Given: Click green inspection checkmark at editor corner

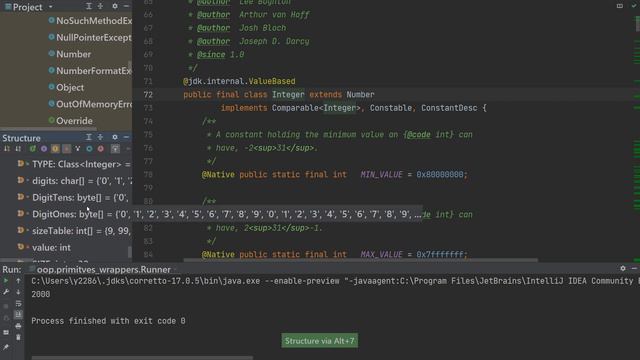Looking at the screenshot, I should coord(634,6).
